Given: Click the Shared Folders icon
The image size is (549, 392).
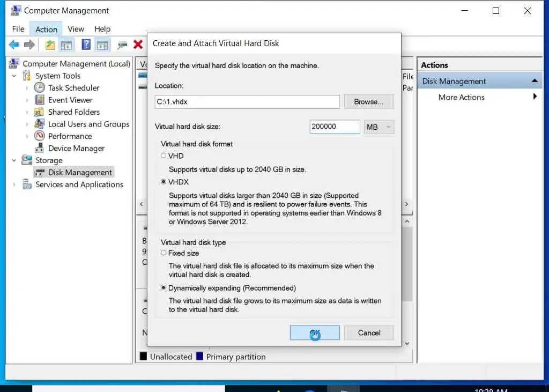Looking at the screenshot, I should [x=39, y=112].
